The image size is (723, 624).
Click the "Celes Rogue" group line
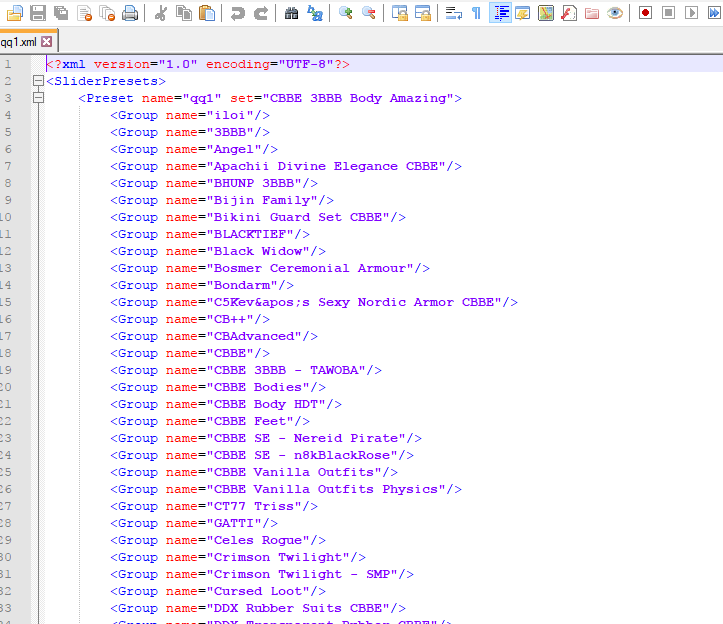coord(218,541)
